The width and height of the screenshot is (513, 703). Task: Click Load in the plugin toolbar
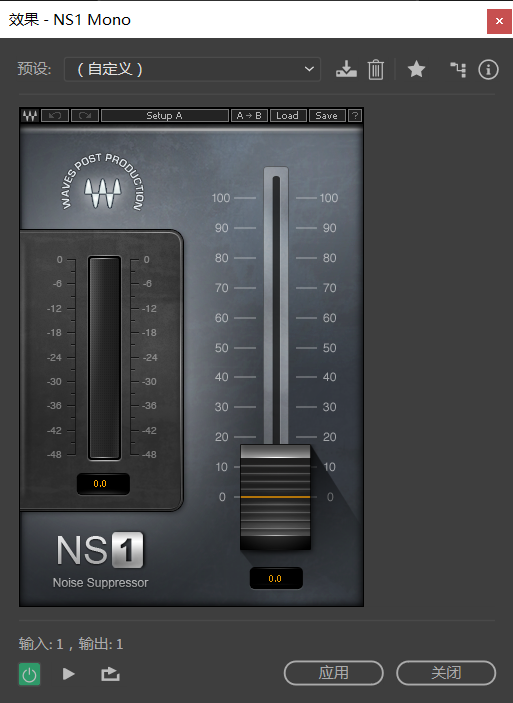click(288, 116)
